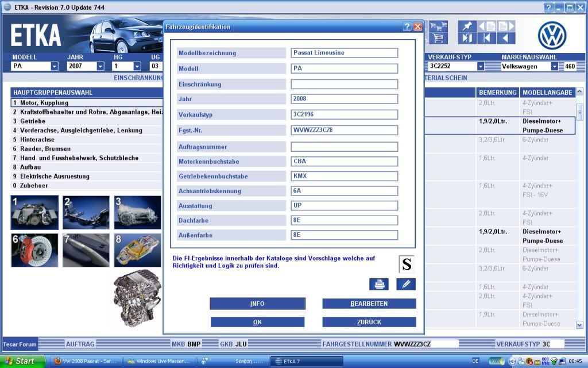The image size is (588, 368).
Task: Click the BEMERKUNG column header
Action: click(498, 93)
